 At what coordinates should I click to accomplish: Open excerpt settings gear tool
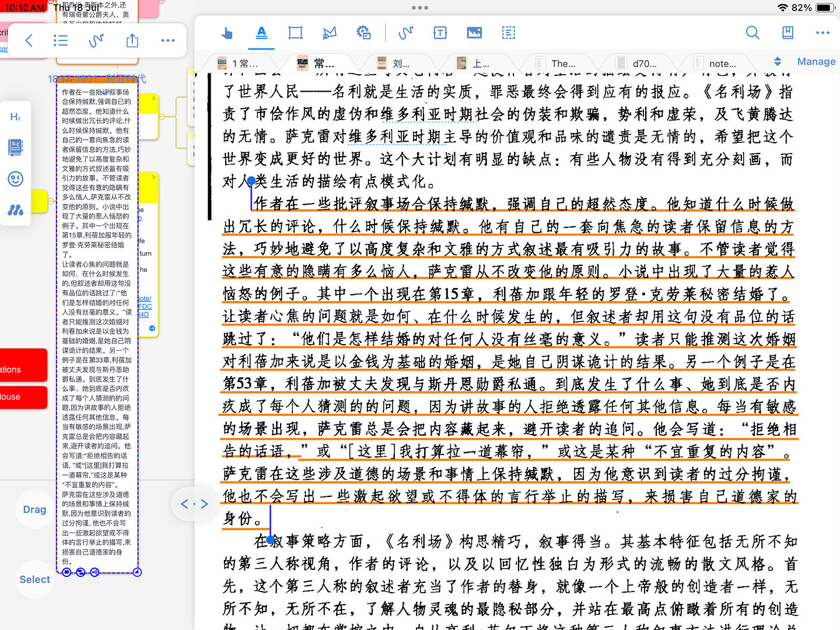pyautogui.click(x=364, y=33)
